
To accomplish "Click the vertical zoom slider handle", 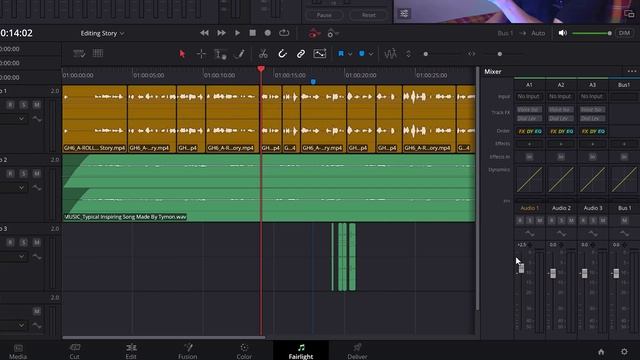I will point(426,54).
